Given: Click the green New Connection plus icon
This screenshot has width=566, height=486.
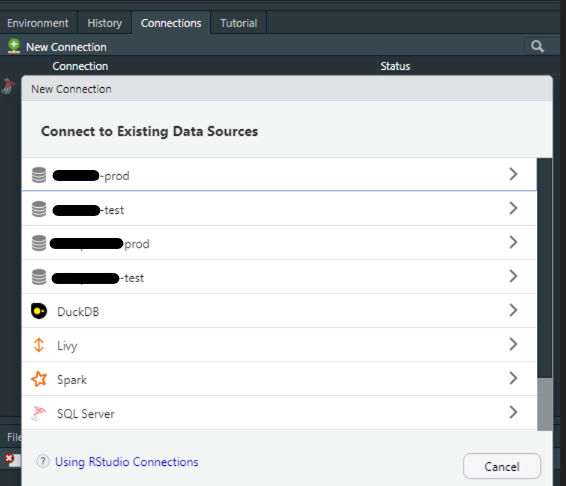Looking at the screenshot, I should pyautogui.click(x=14, y=47).
